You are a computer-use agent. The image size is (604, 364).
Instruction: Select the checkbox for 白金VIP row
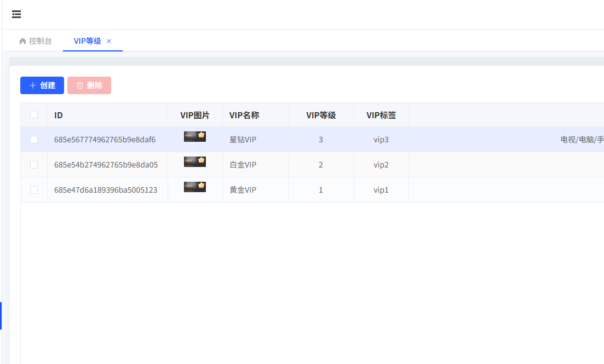click(x=34, y=165)
